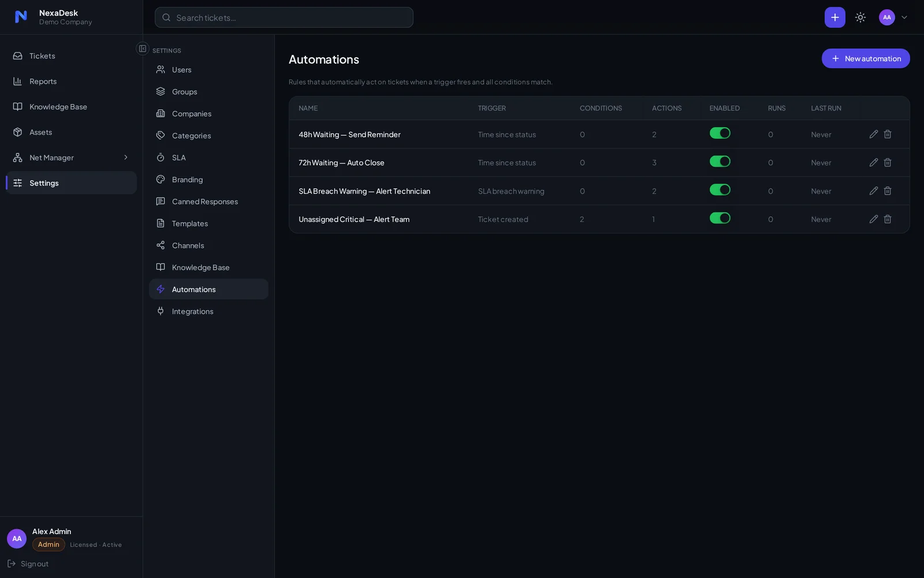
Task: Click the NAME column header
Action: click(x=308, y=108)
